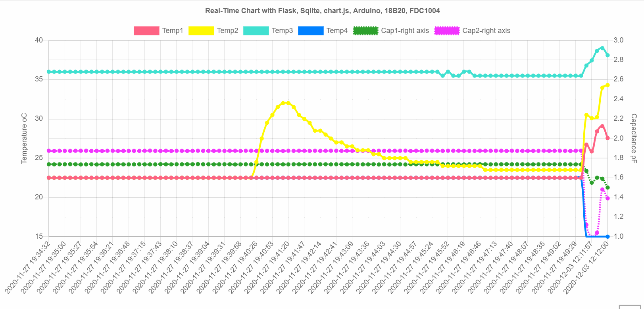The width and height of the screenshot is (644, 309).
Task: Click the left axis value 20
Action: (39, 197)
